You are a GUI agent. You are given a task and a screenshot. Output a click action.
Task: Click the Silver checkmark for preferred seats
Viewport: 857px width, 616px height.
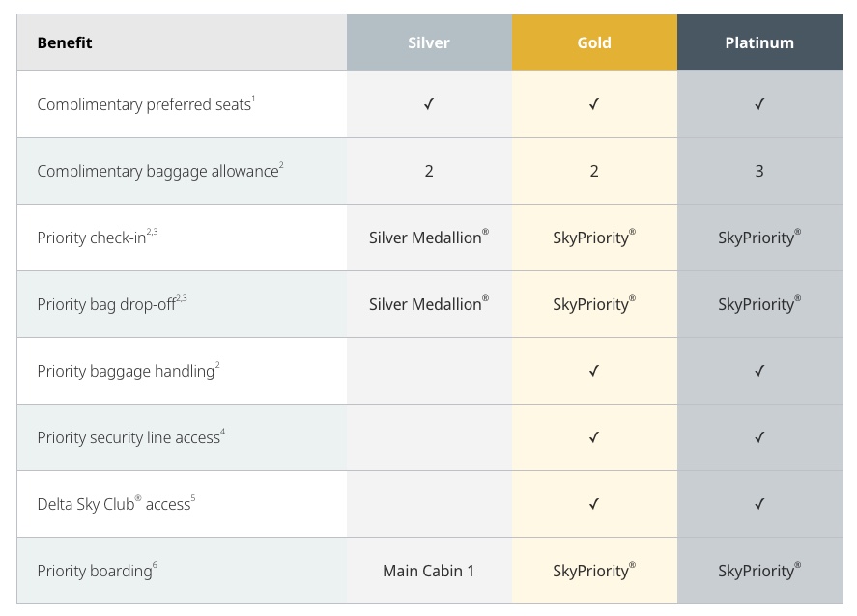pyautogui.click(x=429, y=104)
